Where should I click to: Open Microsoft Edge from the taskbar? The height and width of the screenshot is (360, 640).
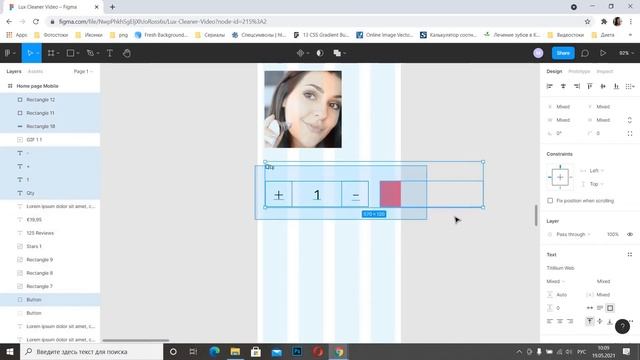[214, 351]
